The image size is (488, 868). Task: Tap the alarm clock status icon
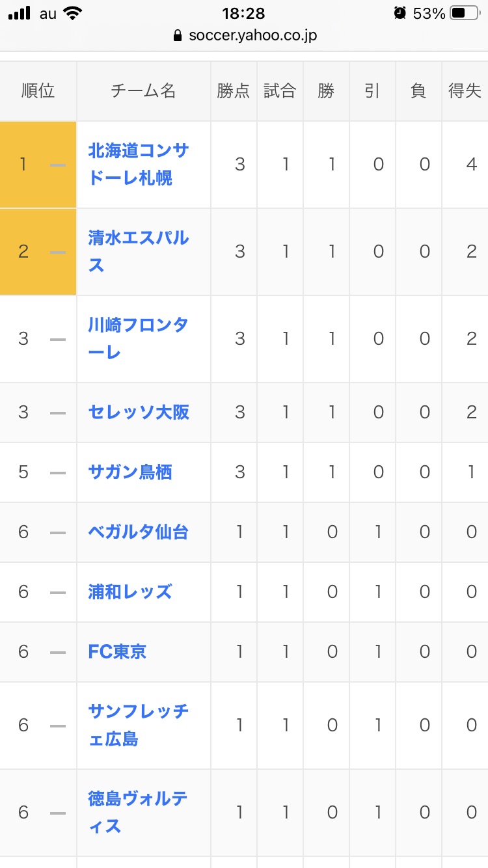pos(400,13)
